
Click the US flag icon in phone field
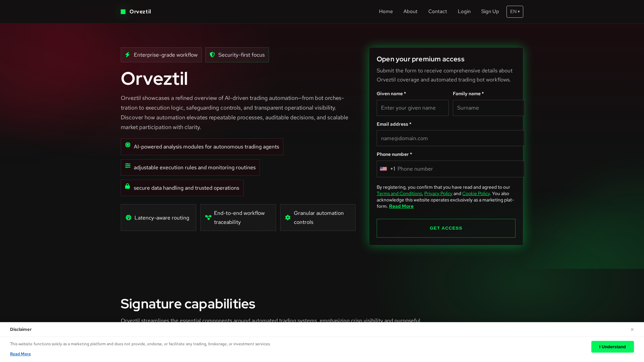tap(383, 169)
